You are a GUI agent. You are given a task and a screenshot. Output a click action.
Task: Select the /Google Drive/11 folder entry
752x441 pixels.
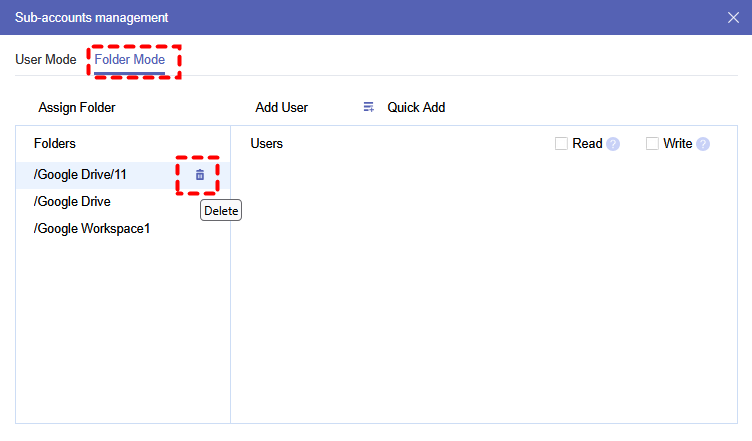pos(81,175)
